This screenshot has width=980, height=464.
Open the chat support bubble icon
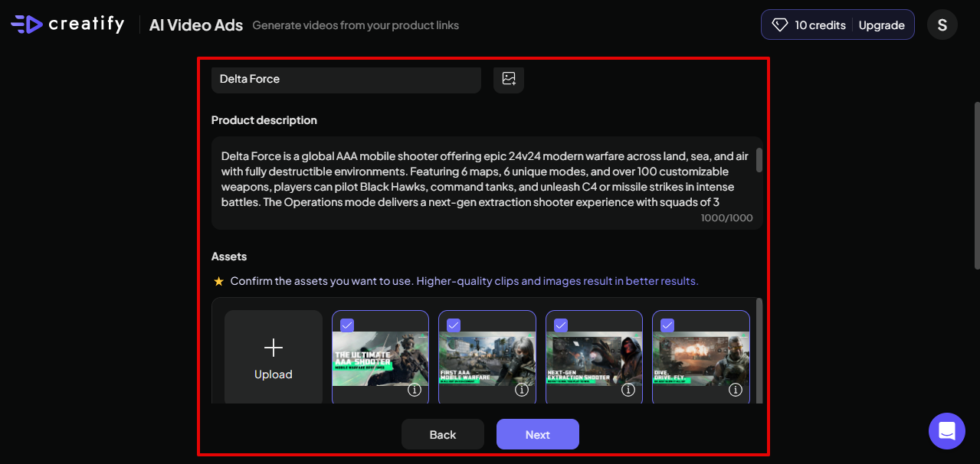point(946,431)
